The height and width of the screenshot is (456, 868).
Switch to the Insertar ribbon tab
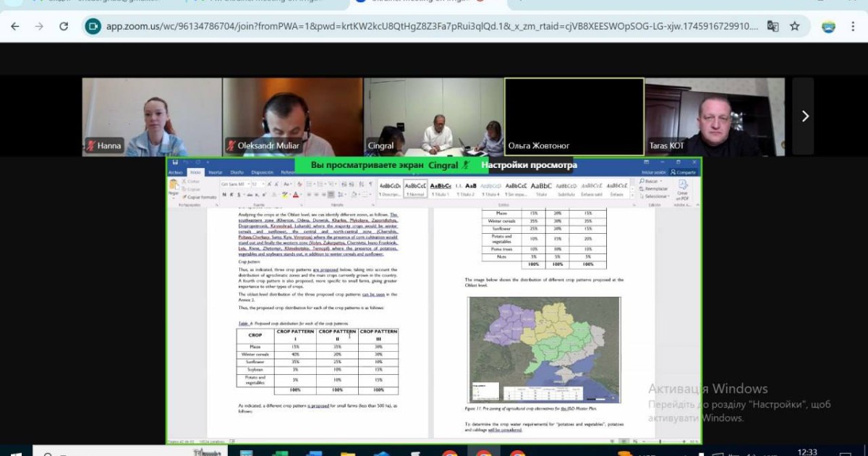click(x=215, y=172)
